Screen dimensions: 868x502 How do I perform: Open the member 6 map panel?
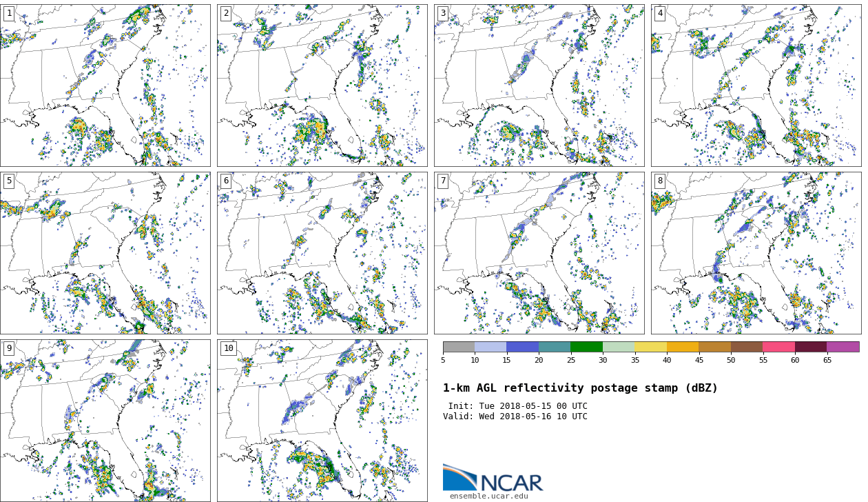click(x=322, y=253)
